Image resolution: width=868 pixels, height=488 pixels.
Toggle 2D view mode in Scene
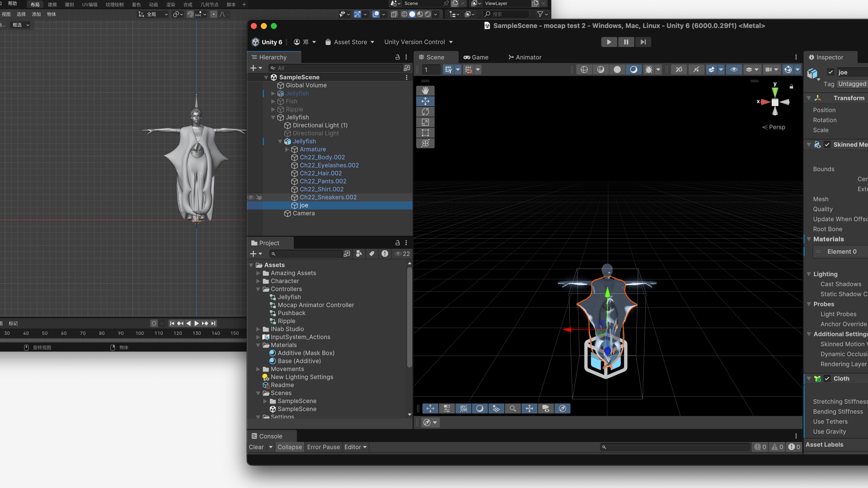(679, 69)
